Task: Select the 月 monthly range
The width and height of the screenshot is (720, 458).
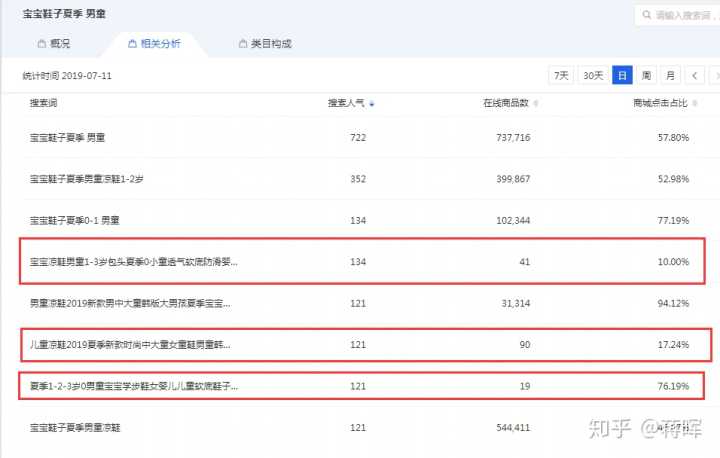Action: pos(670,75)
